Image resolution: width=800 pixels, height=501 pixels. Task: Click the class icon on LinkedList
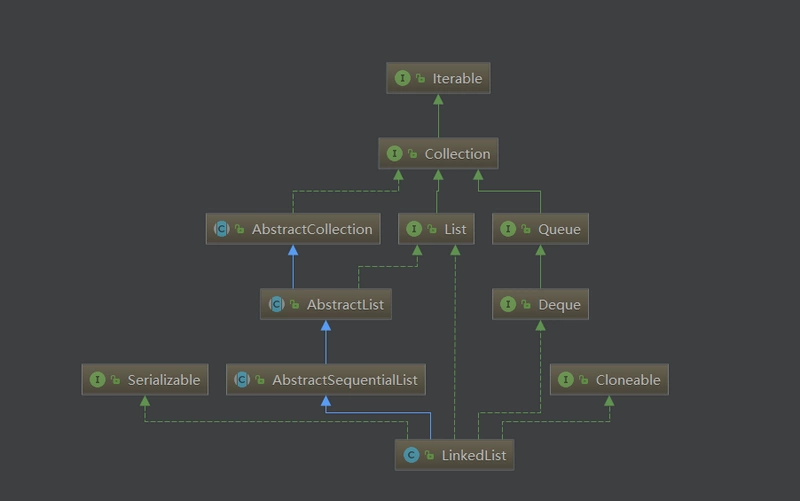[411, 455]
